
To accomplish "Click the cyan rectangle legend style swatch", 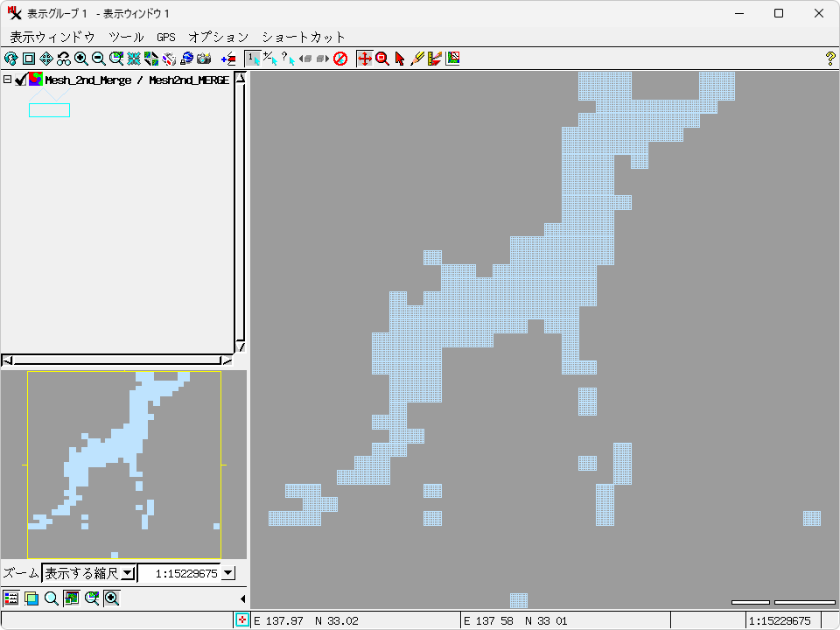I will click(49, 110).
